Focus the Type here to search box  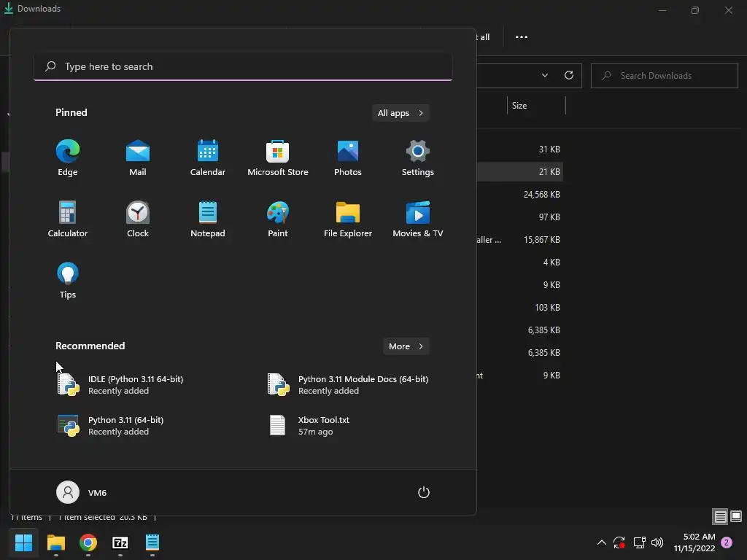pyautogui.click(x=243, y=66)
